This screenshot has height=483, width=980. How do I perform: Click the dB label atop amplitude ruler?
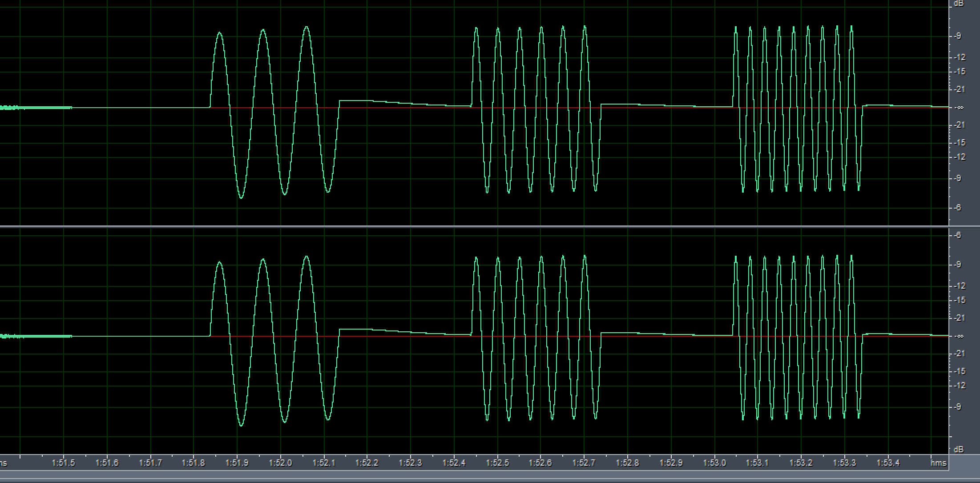coord(958,4)
